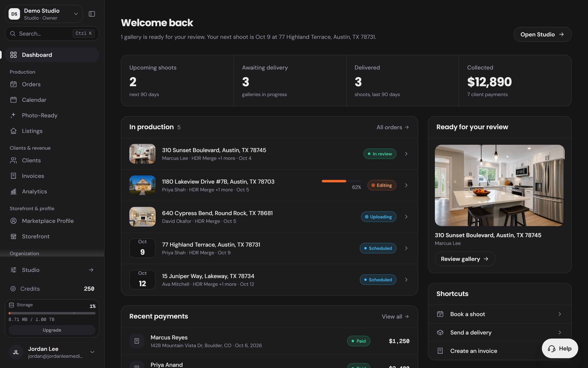Click the Search input field
This screenshot has width=588, height=368.
(x=52, y=34)
